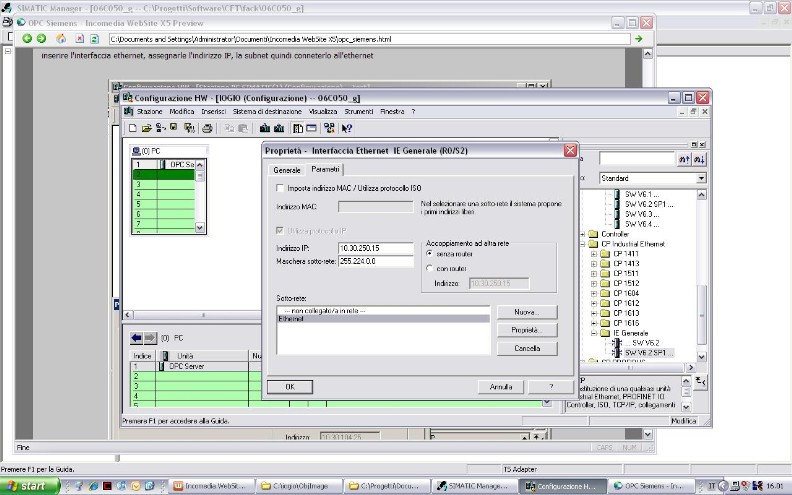The height and width of the screenshot is (495, 792).
Task: Open the Incomedia WebSite taskbar item
Action: [x=211, y=486]
